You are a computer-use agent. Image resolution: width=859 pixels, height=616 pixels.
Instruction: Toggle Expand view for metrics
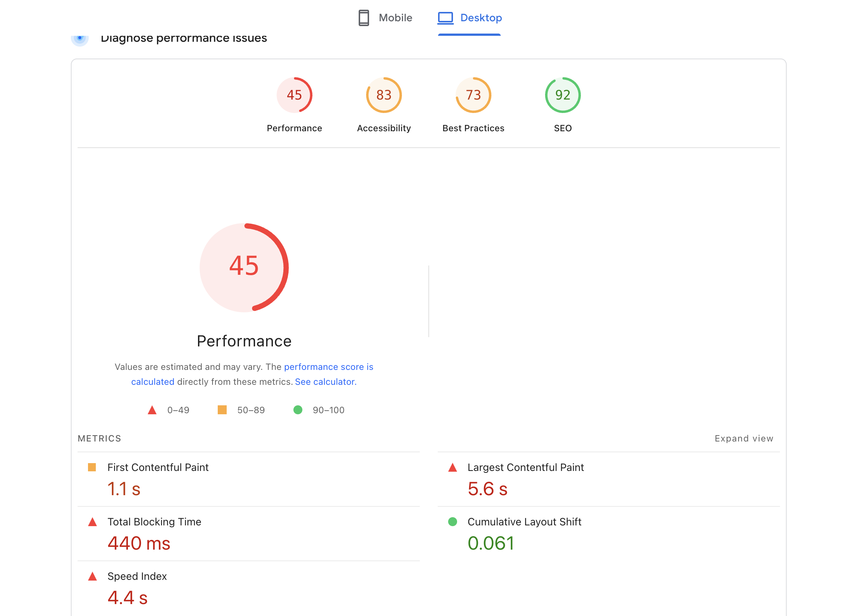click(x=743, y=439)
